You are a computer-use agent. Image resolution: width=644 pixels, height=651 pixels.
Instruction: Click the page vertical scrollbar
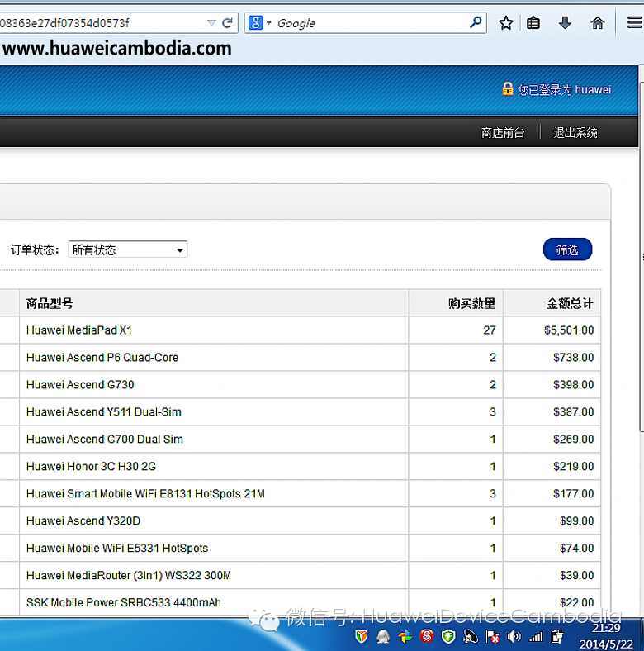click(x=641, y=258)
